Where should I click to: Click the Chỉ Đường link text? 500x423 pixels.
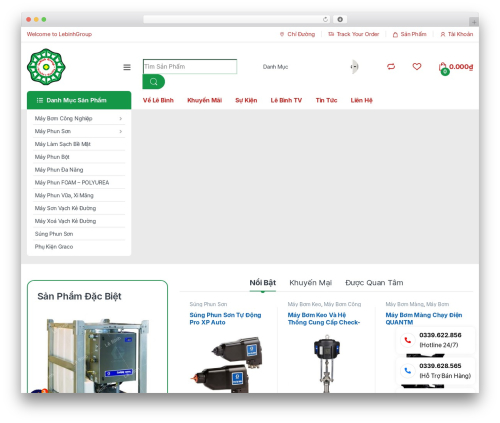pos(301,34)
